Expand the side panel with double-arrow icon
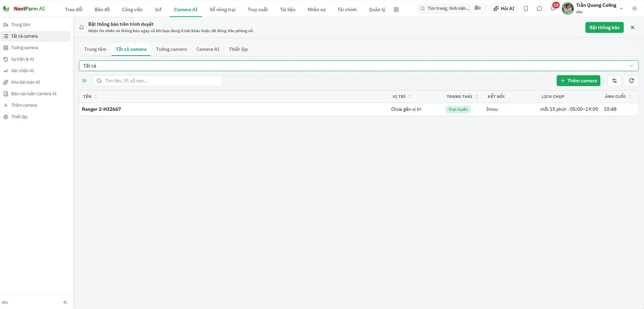Image resolution: width=644 pixels, height=309 pixels. pyautogui.click(x=84, y=81)
